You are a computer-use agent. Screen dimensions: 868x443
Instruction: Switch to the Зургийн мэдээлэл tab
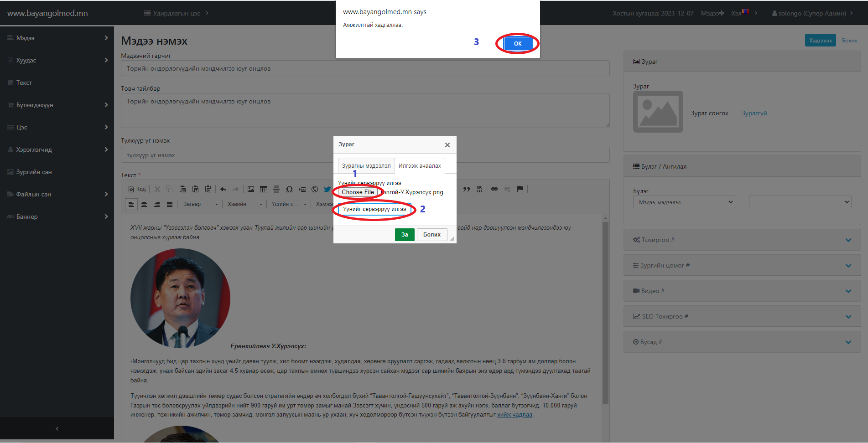(366, 166)
